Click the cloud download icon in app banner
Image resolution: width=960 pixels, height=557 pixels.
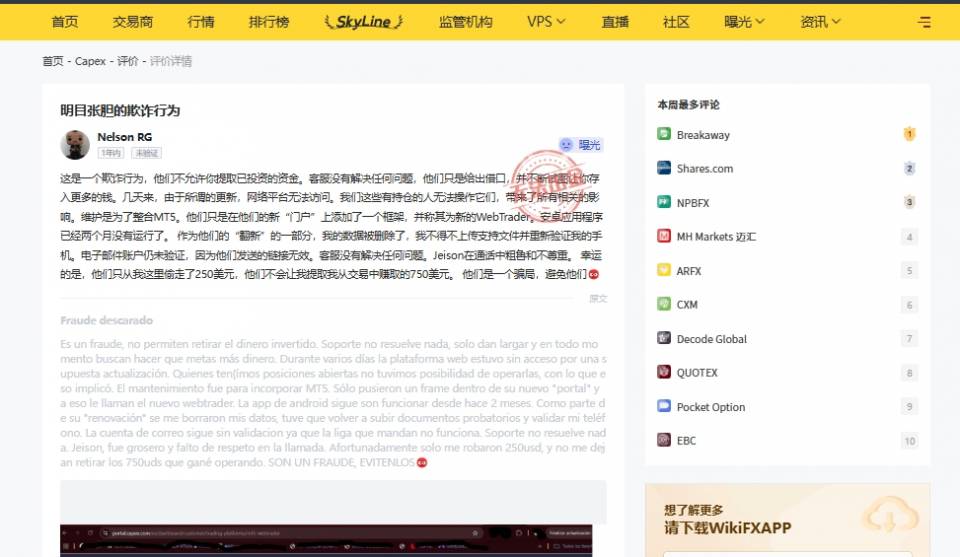(x=890, y=515)
